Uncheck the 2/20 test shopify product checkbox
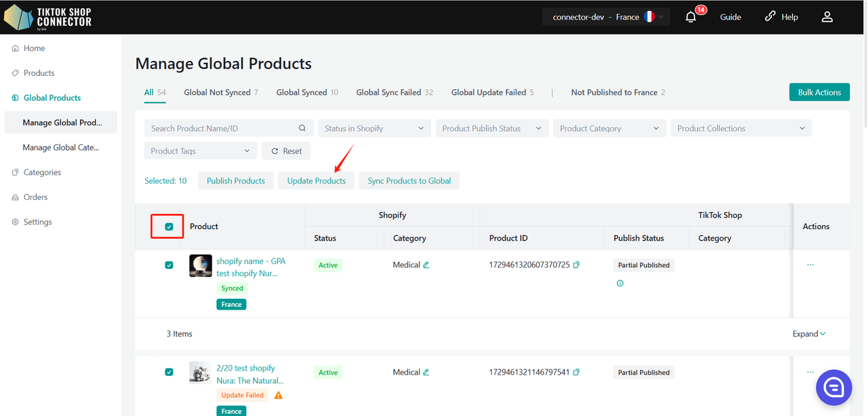Screen dimensions: 868x416 tap(169, 372)
